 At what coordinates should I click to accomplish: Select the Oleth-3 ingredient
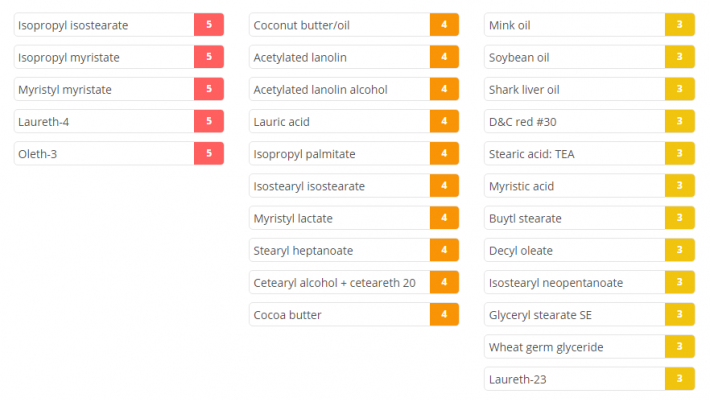[x=40, y=154]
